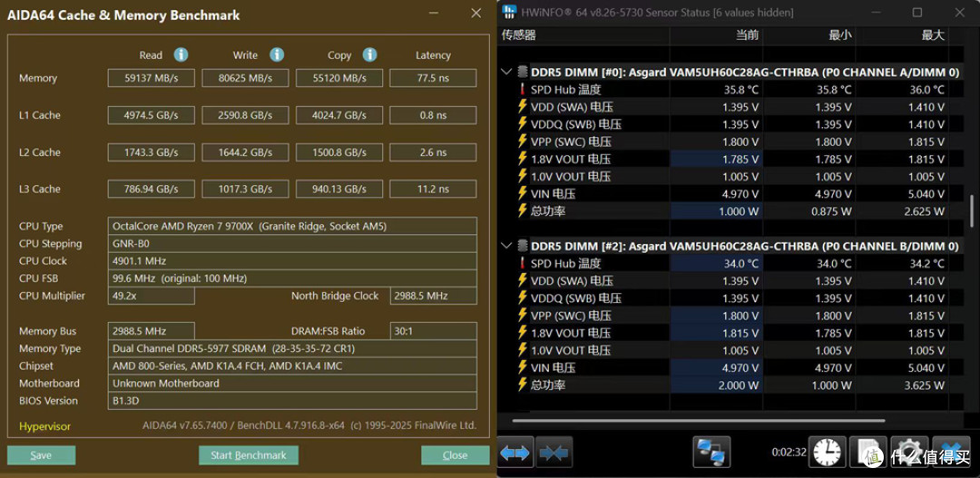Viewport: 980px width, 478px height.
Task: Click the L3 Cache Latency value 11.2 ns
Action: click(433, 189)
